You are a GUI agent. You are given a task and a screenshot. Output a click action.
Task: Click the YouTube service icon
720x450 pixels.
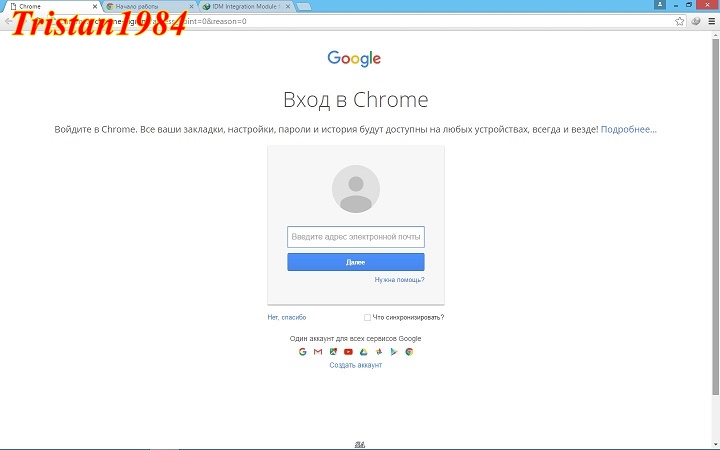[348, 352]
